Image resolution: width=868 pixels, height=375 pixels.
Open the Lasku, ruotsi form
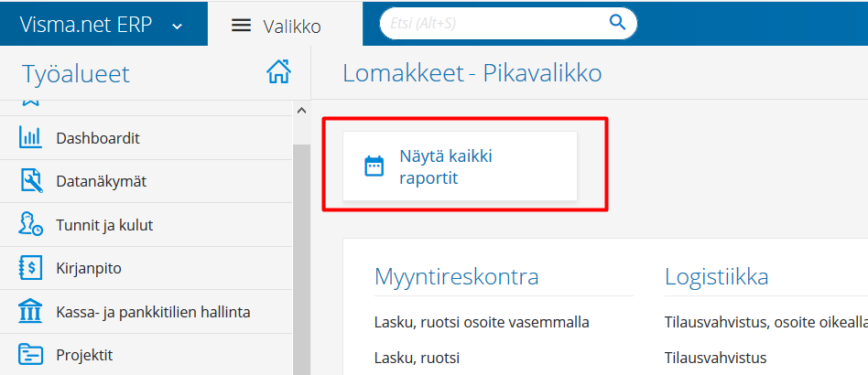point(417,358)
